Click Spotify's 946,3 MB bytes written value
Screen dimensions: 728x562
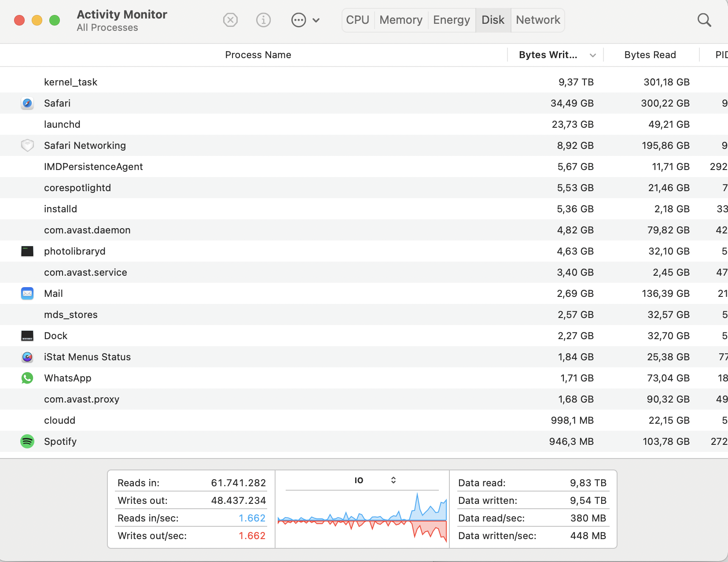[x=571, y=441]
